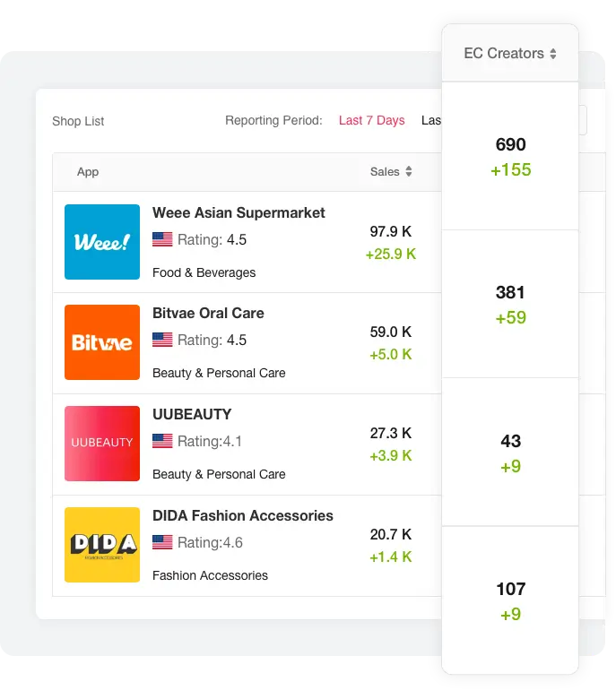Click the 690 EC Creators value

pos(511,144)
